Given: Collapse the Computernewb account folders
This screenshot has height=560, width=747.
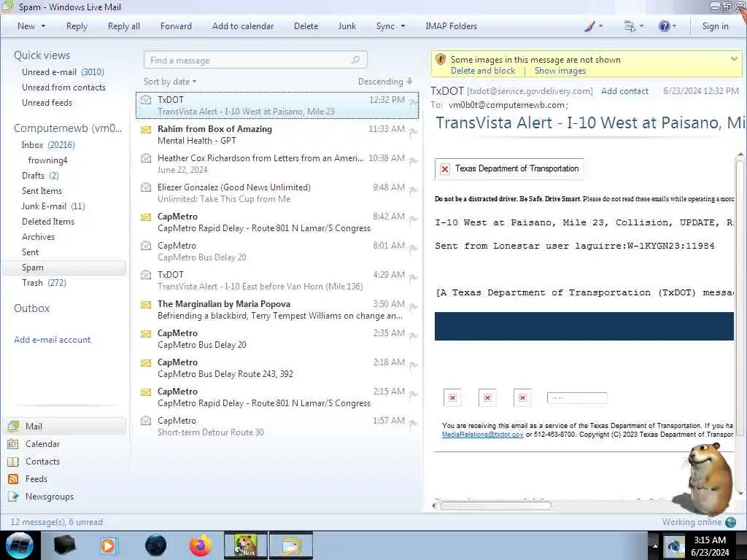Looking at the screenshot, I should pos(68,128).
